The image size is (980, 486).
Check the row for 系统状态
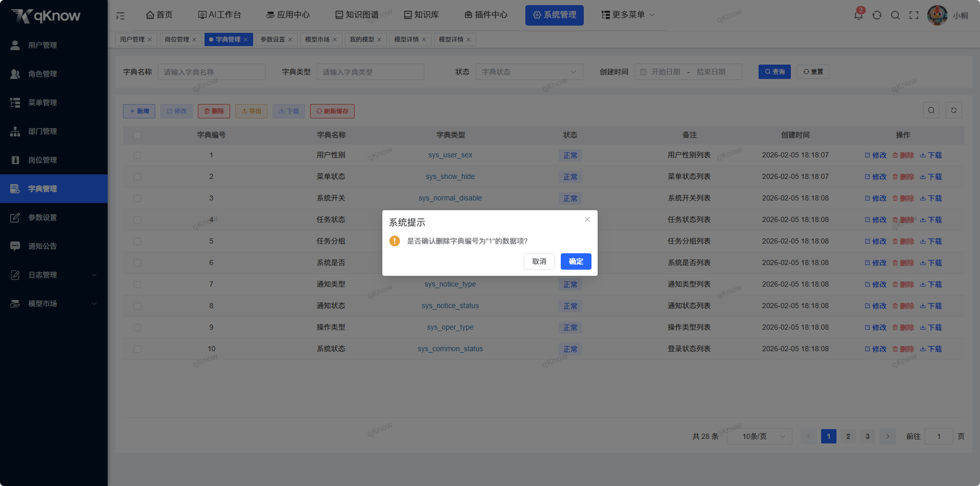(x=137, y=349)
